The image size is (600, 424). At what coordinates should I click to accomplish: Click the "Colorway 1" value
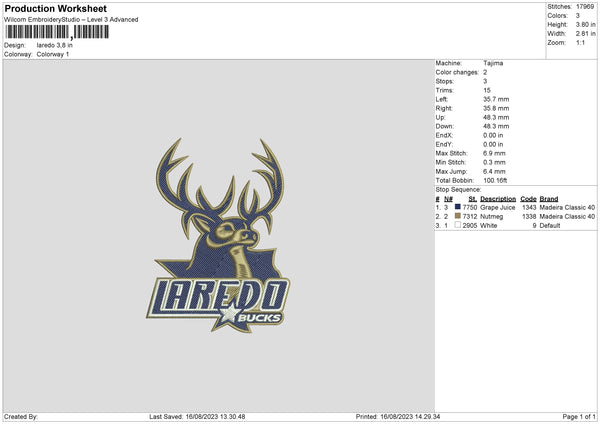pyautogui.click(x=53, y=54)
